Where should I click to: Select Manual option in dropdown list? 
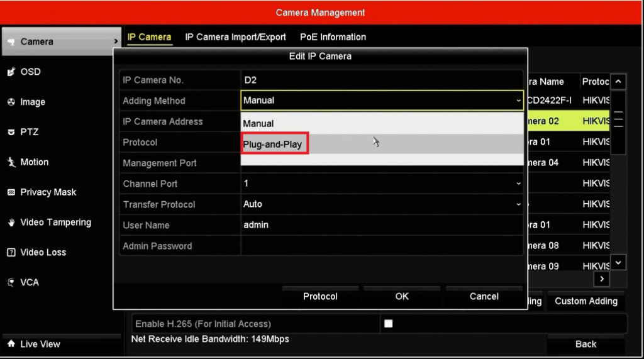pyautogui.click(x=258, y=124)
